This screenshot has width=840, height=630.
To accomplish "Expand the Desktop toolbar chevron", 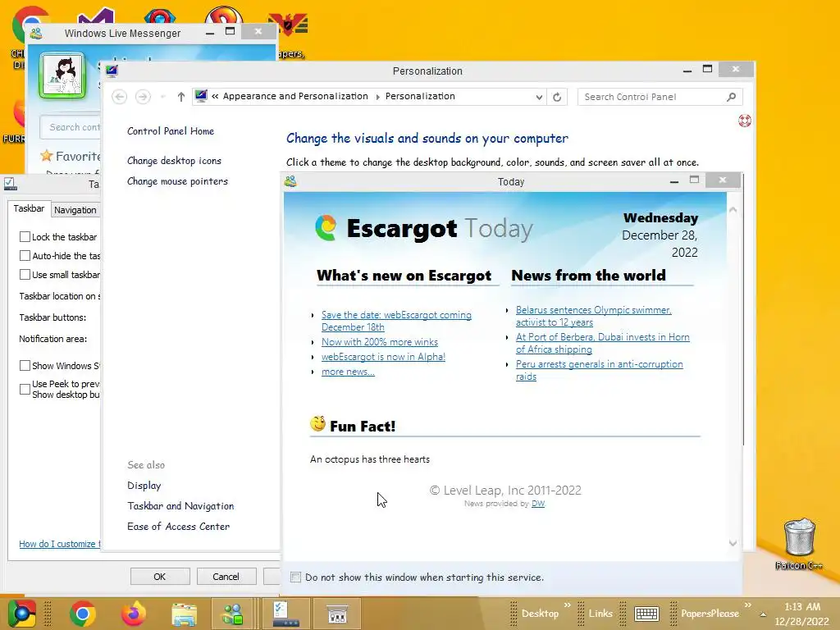I will (568, 605).
